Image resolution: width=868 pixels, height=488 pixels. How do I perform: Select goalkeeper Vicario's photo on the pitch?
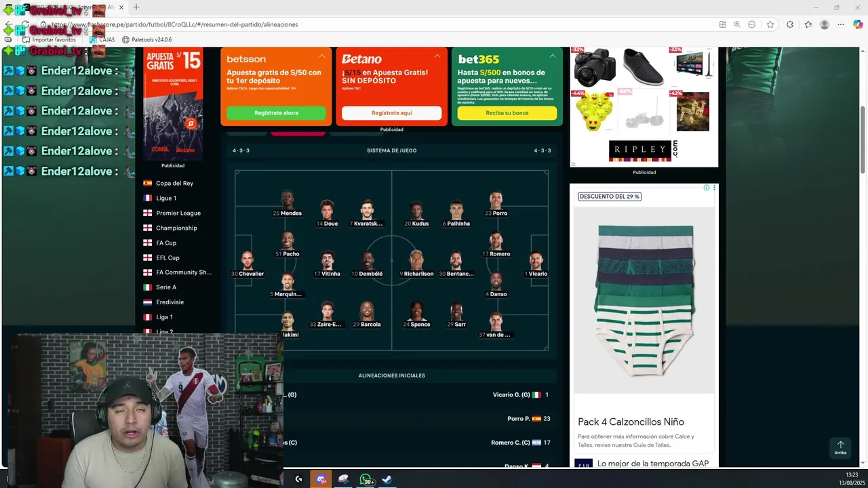click(536, 260)
